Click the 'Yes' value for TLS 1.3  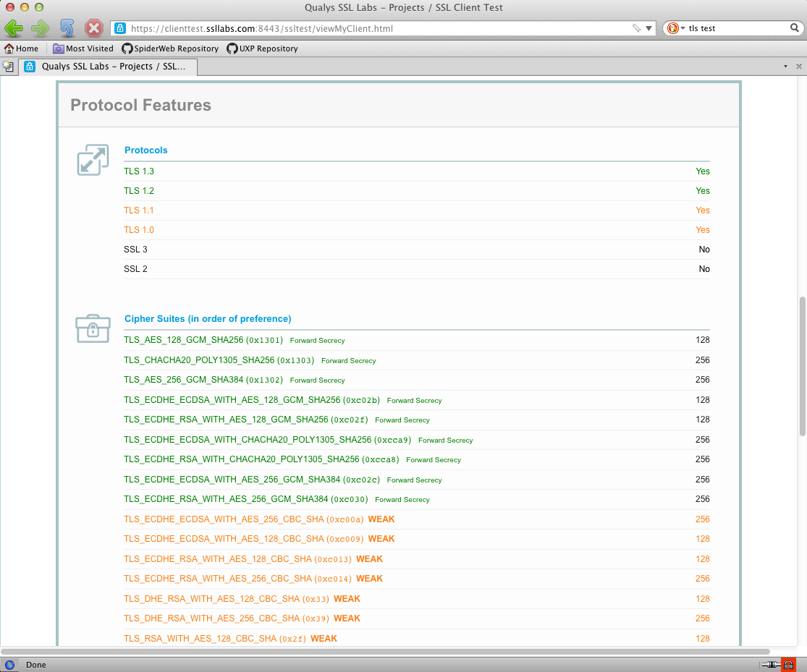[703, 171]
